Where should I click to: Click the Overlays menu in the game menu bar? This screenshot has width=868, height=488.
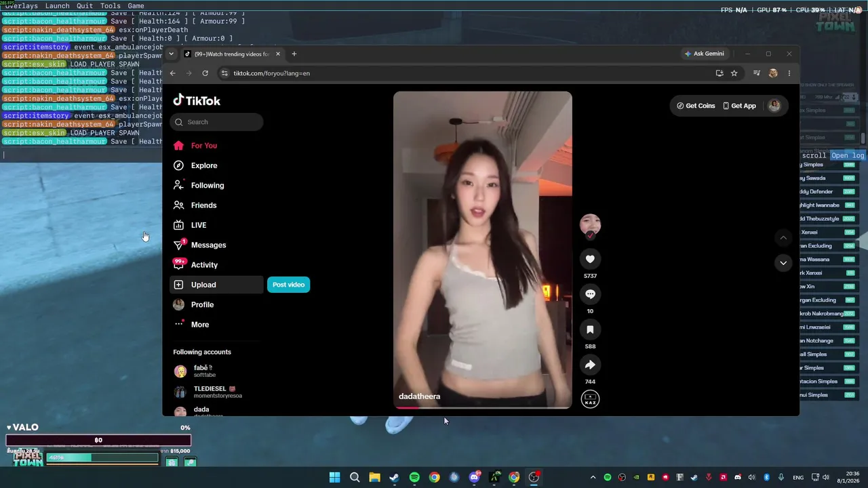click(x=21, y=6)
